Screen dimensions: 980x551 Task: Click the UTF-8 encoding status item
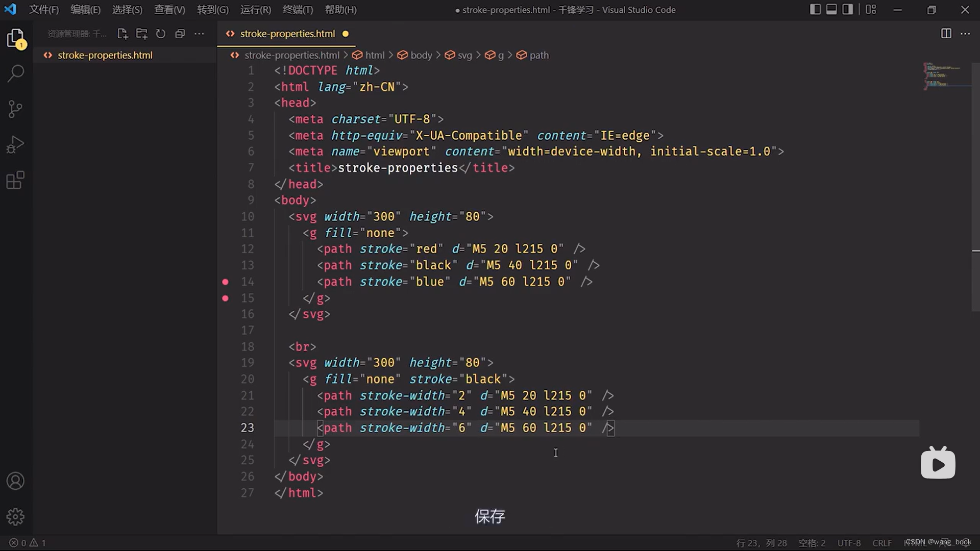849,543
